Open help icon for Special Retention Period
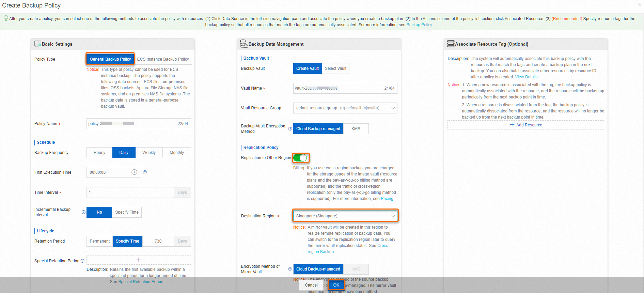 click(82, 261)
